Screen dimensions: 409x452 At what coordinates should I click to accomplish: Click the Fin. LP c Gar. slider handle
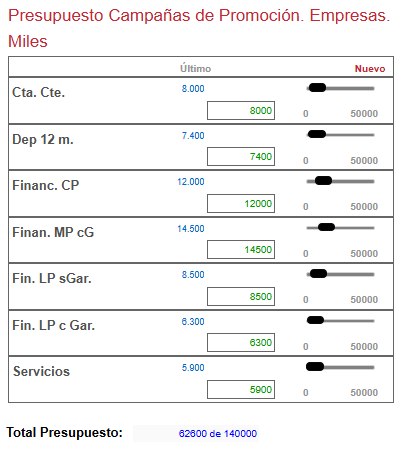pos(315,320)
